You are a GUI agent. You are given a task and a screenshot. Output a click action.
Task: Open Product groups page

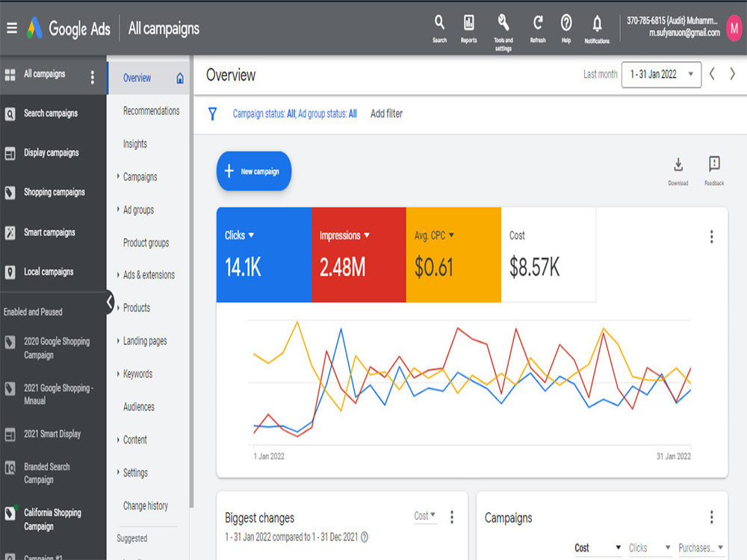point(146,243)
